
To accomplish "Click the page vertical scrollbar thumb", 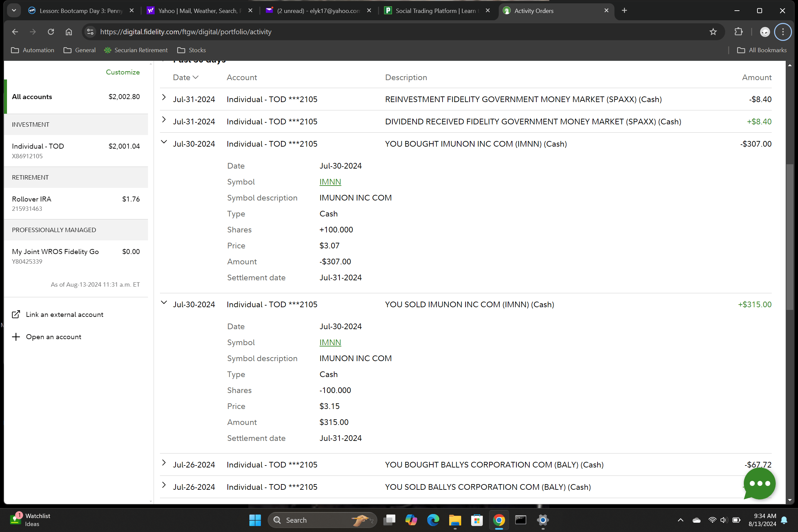I will click(790, 237).
